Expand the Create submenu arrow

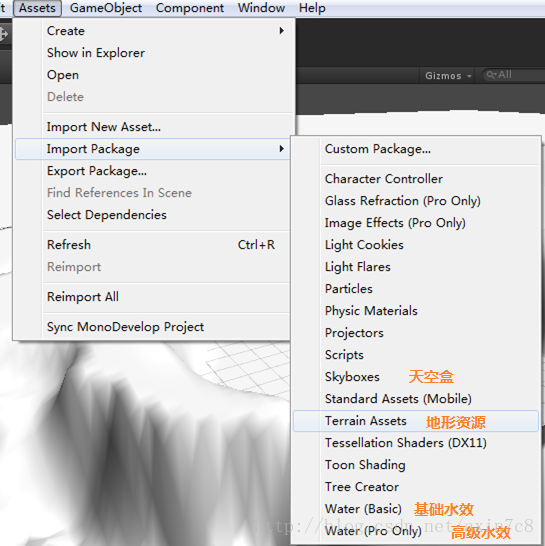coord(281,31)
